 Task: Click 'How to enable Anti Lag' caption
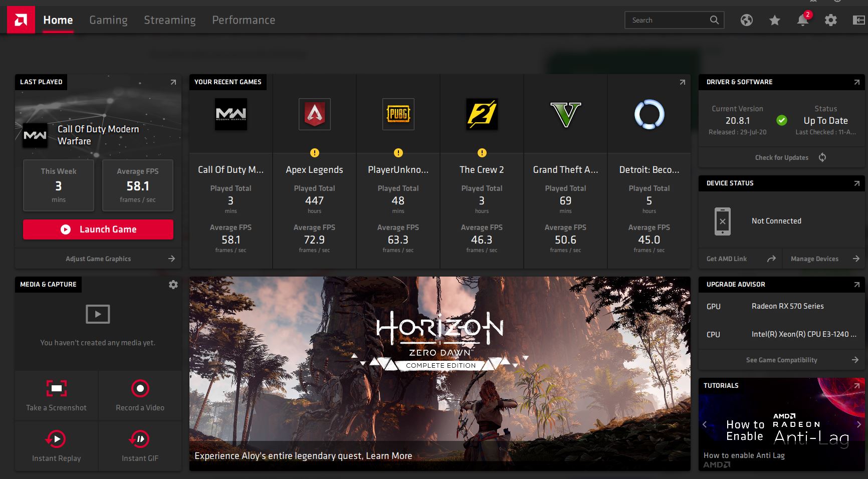[744, 455]
